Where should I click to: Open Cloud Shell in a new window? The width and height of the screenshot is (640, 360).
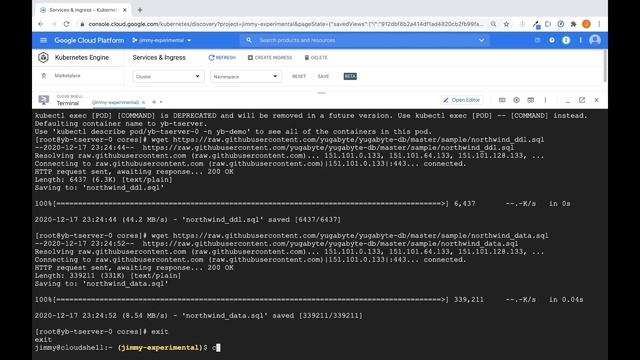click(x=582, y=100)
